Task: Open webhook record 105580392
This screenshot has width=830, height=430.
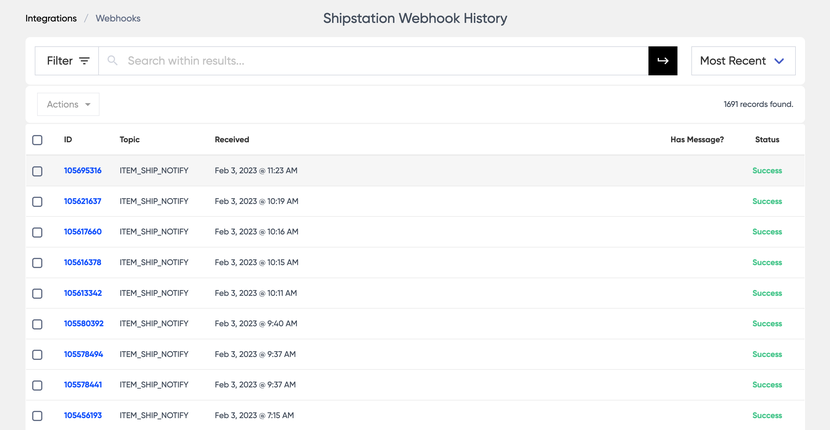Action: [84, 324]
